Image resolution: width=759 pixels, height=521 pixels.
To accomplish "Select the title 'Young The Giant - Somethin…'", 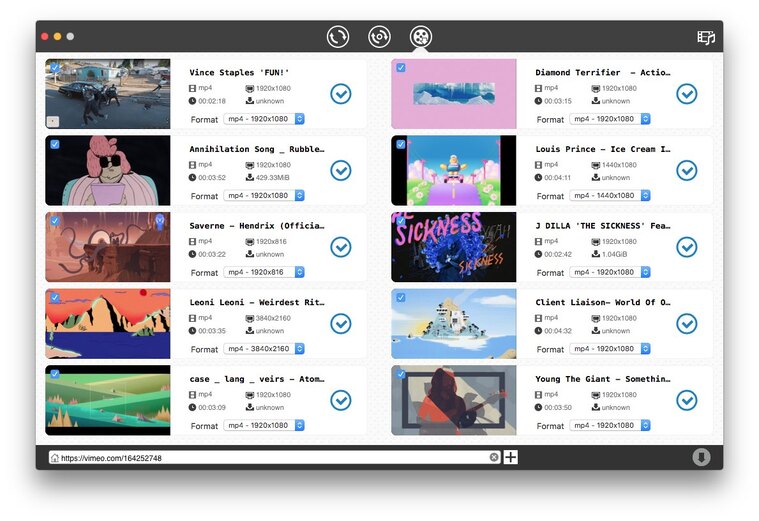I will pos(603,379).
